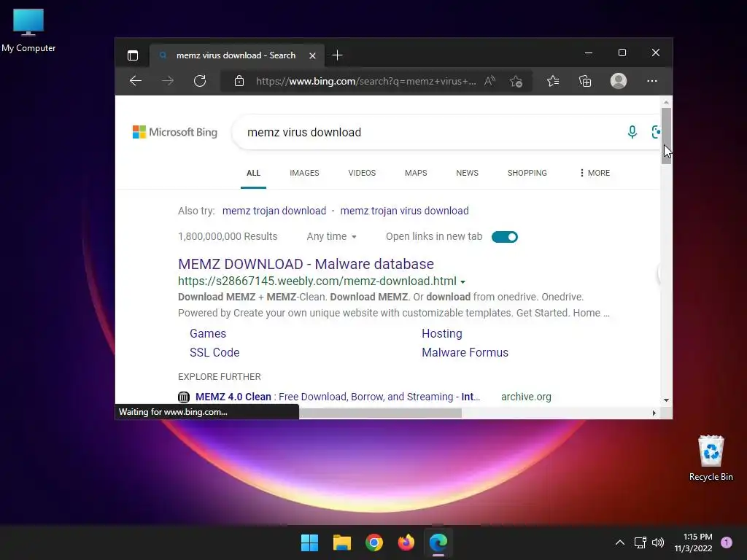The width and height of the screenshot is (747, 560).
Task: Open the taskbar clock and date
Action: pyautogui.click(x=694, y=542)
